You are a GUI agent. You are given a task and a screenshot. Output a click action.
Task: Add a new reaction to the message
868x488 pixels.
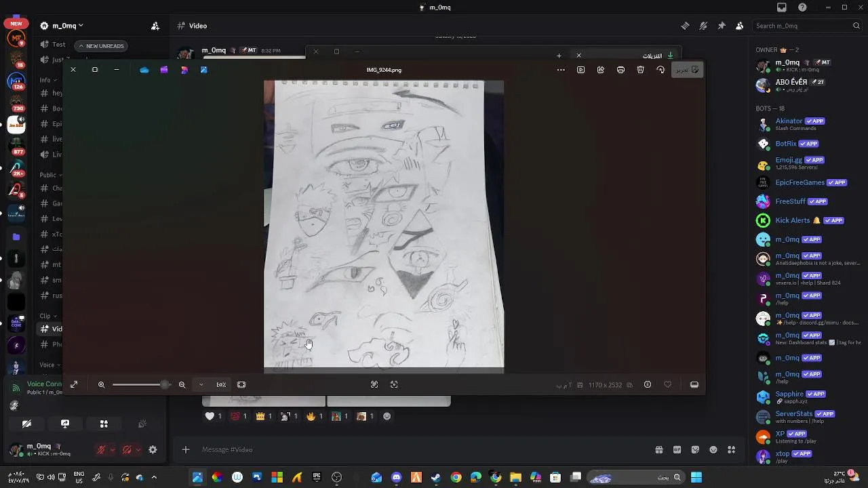387,416
